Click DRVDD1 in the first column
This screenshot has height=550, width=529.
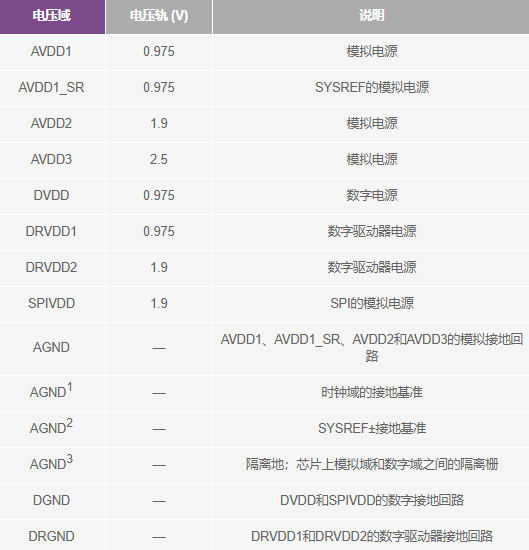51,232
